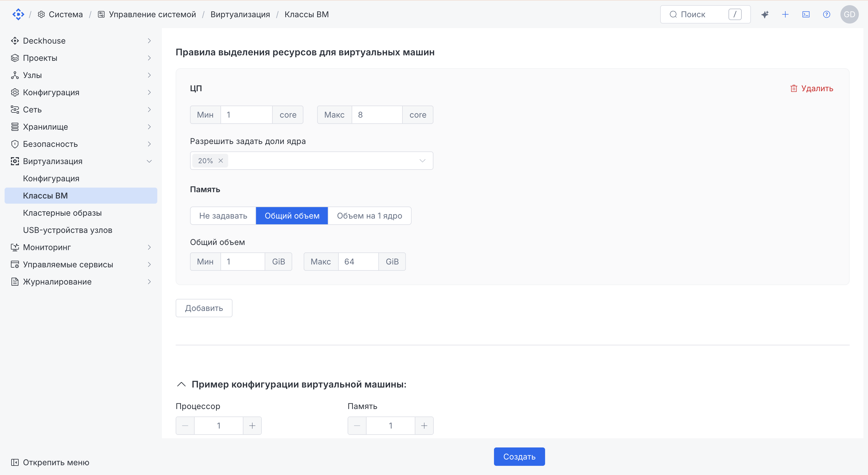
Task: Collapse Пример конфигурации виртуальной машины section
Action: (181, 384)
